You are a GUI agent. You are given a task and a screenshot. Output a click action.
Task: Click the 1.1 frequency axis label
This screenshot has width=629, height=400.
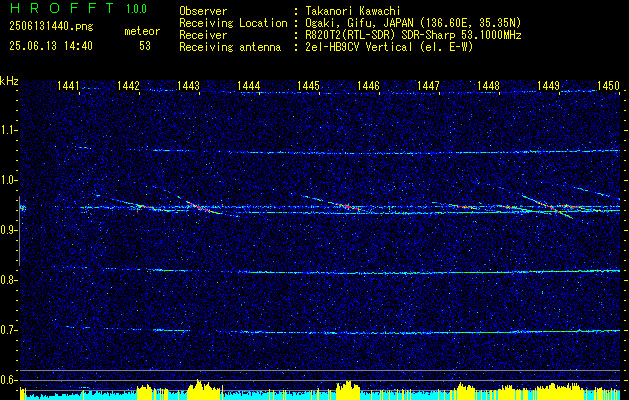tap(8, 130)
